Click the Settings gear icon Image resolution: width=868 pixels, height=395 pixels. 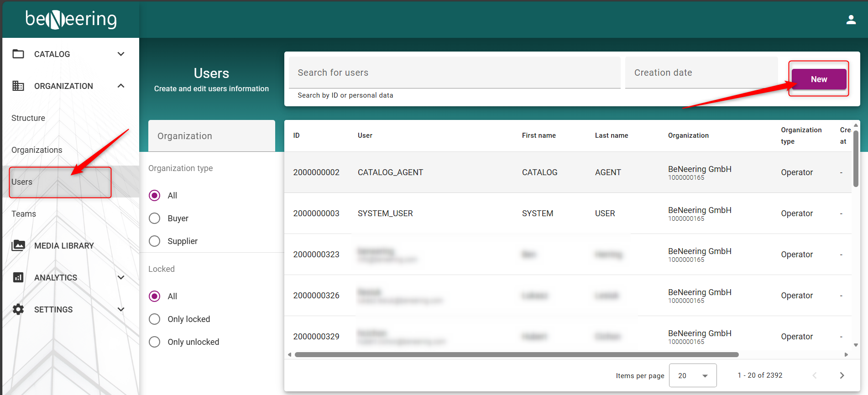(x=18, y=309)
